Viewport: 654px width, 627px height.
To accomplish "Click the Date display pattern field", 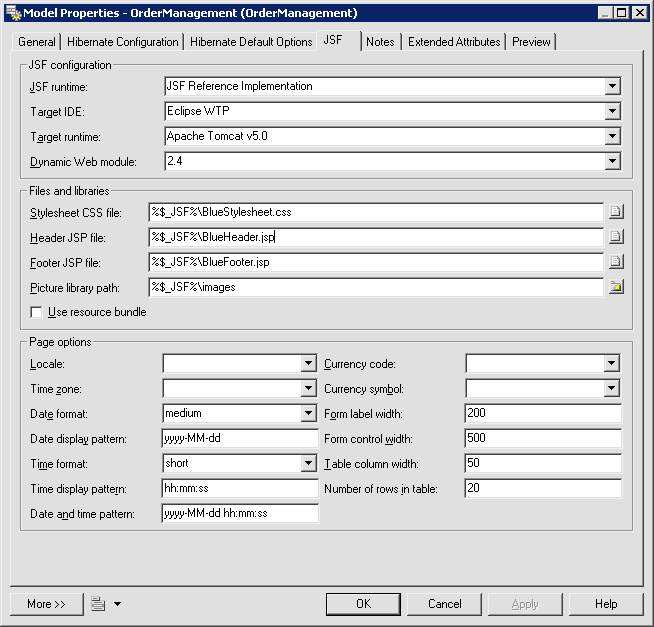I will point(240,438).
